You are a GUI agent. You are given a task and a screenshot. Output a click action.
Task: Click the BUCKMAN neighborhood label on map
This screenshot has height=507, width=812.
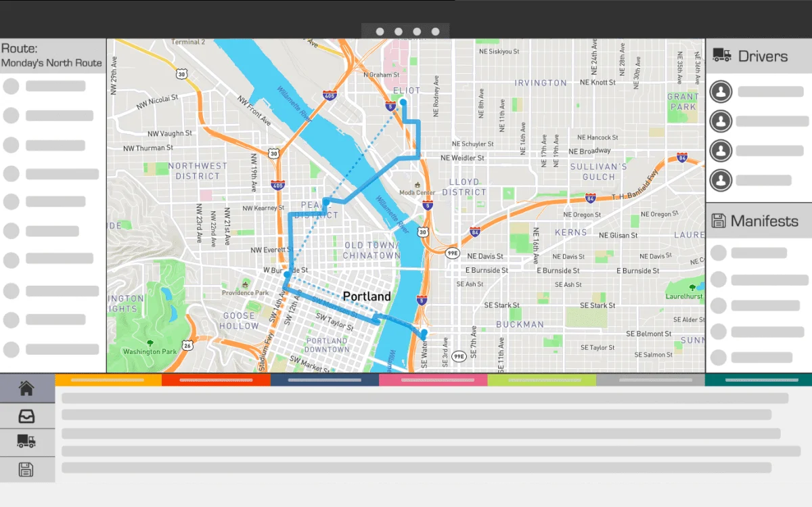[520, 324]
